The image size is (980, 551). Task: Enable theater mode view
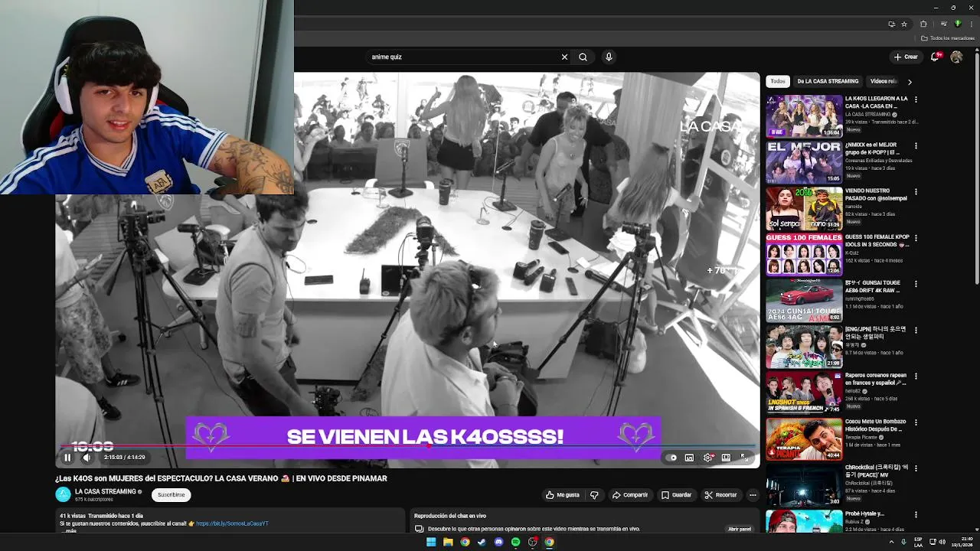pyautogui.click(x=726, y=458)
